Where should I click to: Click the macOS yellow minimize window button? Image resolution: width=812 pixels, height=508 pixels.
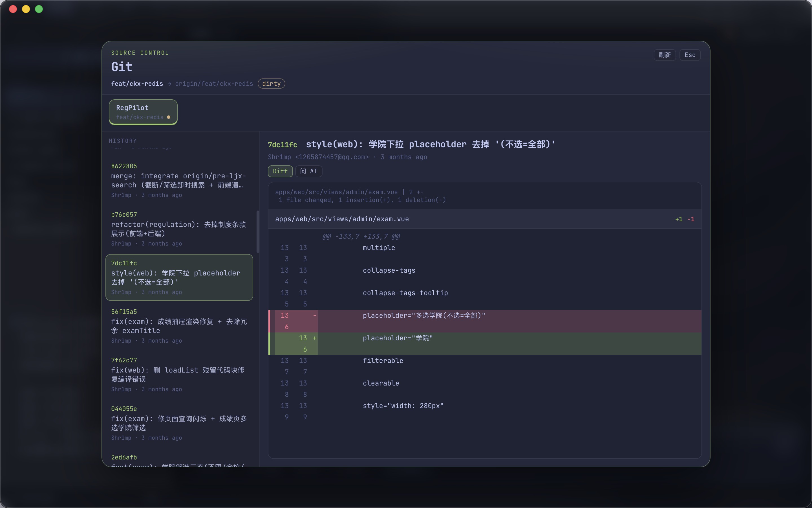pyautogui.click(x=26, y=9)
